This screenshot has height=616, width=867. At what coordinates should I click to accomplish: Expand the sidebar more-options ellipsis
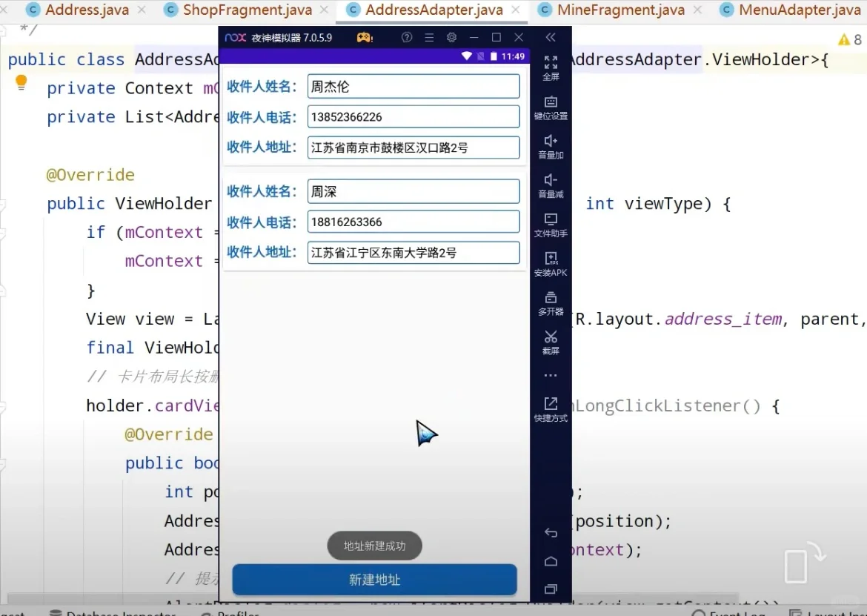tap(551, 375)
